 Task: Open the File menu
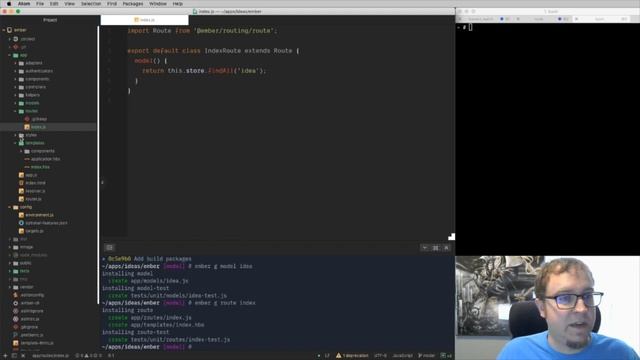tap(40, 4)
